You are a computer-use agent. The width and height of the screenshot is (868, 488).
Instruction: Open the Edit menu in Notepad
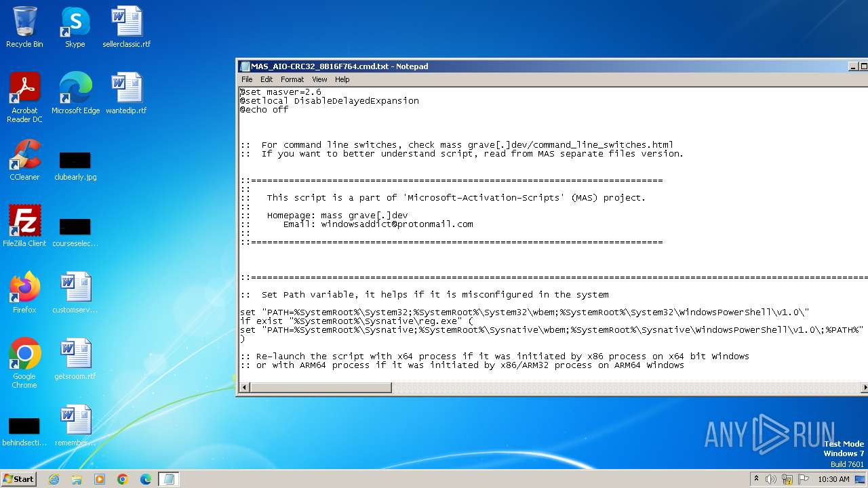pyautogui.click(x=267, y=79)
